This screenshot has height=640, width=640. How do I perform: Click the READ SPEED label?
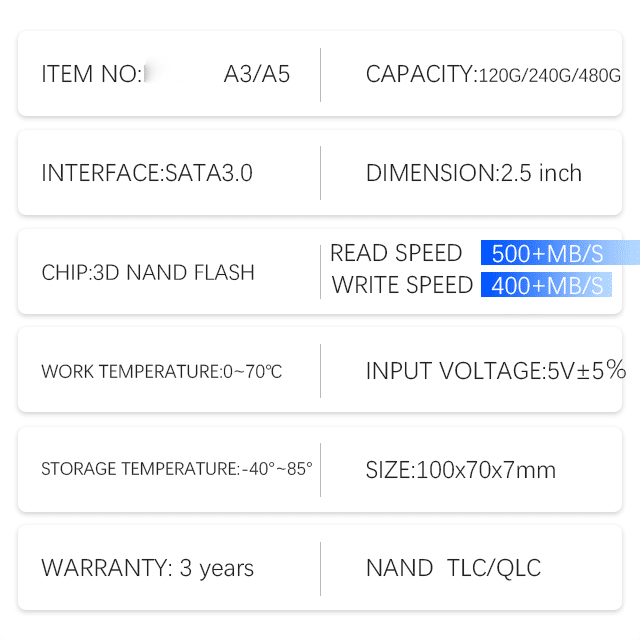tap(396, 253)
